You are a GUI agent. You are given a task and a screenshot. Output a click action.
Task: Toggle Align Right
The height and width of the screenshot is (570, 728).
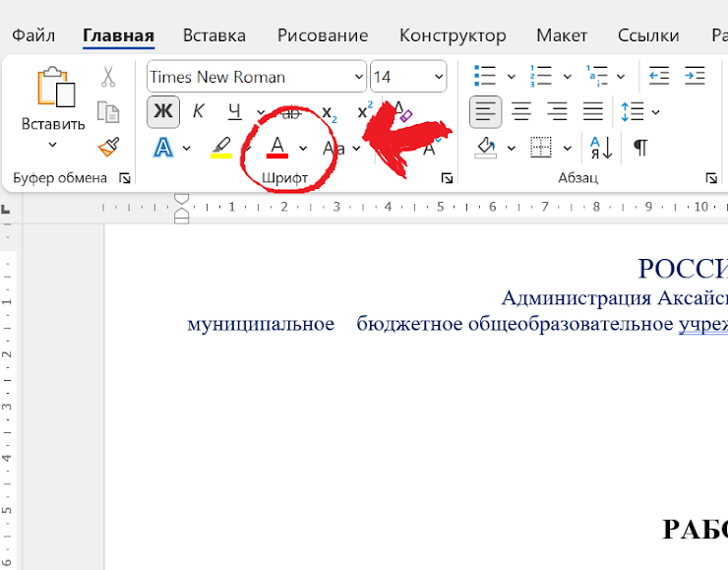(557, 112)
